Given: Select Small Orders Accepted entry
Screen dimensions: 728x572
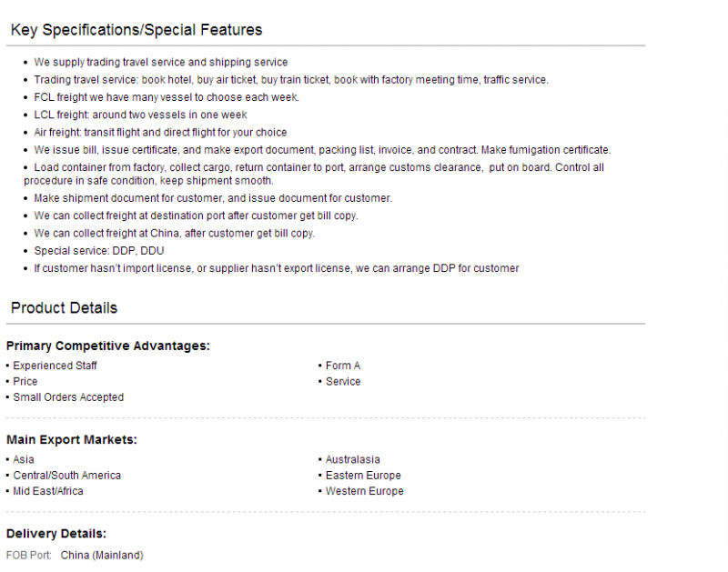Looking at the screenshot, I should (68, 397).
